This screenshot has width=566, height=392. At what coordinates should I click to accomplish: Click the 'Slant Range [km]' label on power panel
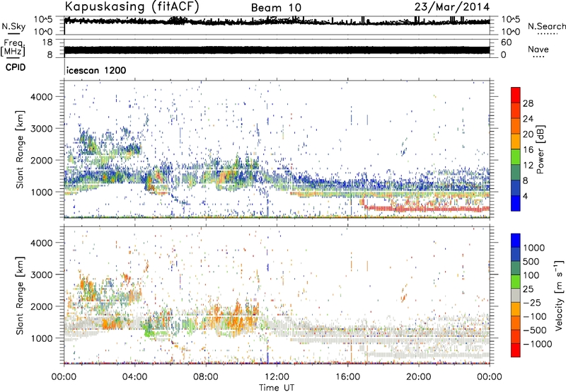coord(20,149)
